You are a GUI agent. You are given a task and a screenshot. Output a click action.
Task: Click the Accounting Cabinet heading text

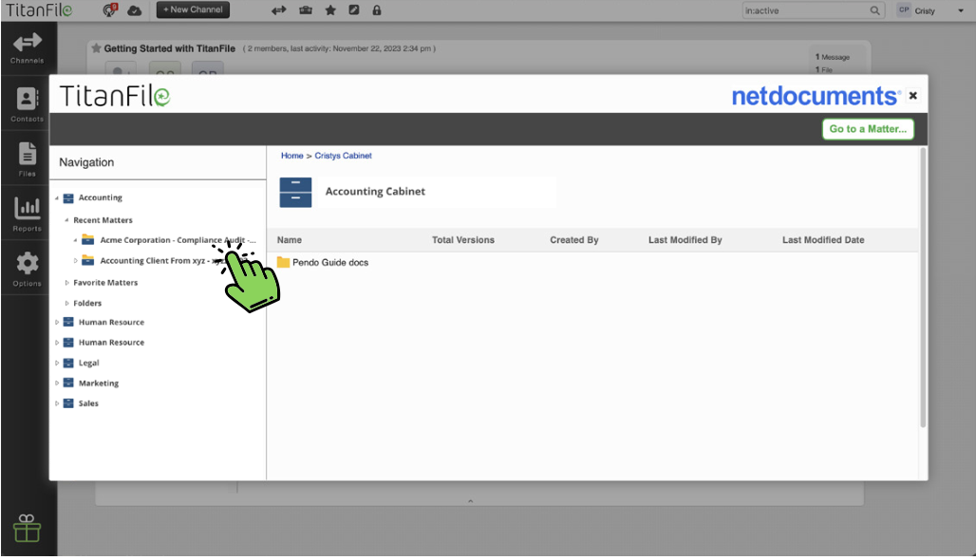[375, 192]
